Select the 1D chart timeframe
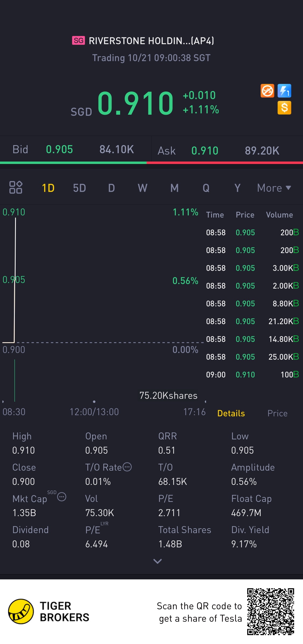This screenshot has height=644, width=303. click(48, 188)
